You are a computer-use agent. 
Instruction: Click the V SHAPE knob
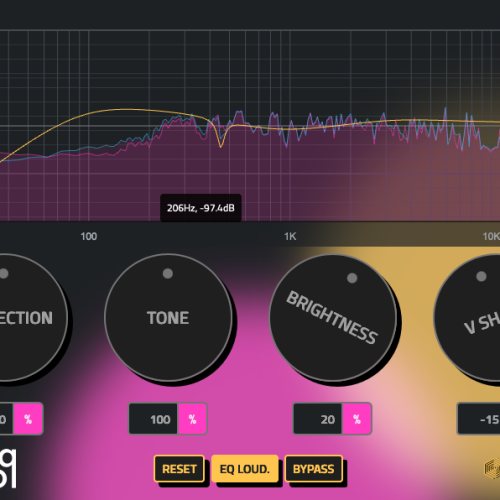[467, 317]
